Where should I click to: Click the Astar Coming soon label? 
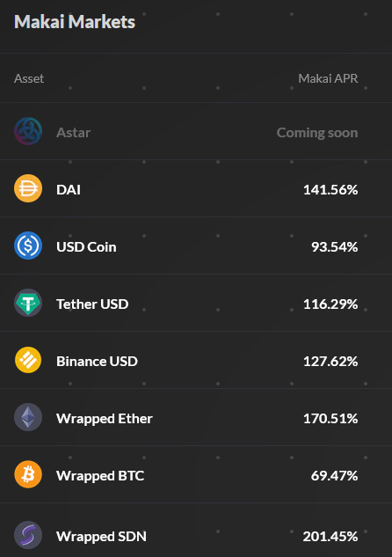[317, 133]
